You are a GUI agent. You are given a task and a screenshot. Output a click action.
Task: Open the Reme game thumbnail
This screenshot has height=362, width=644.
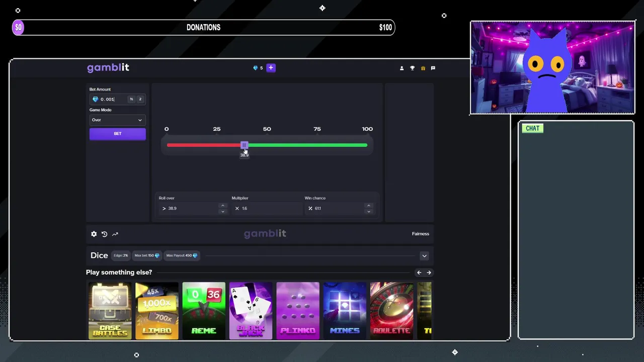(204, 311)
